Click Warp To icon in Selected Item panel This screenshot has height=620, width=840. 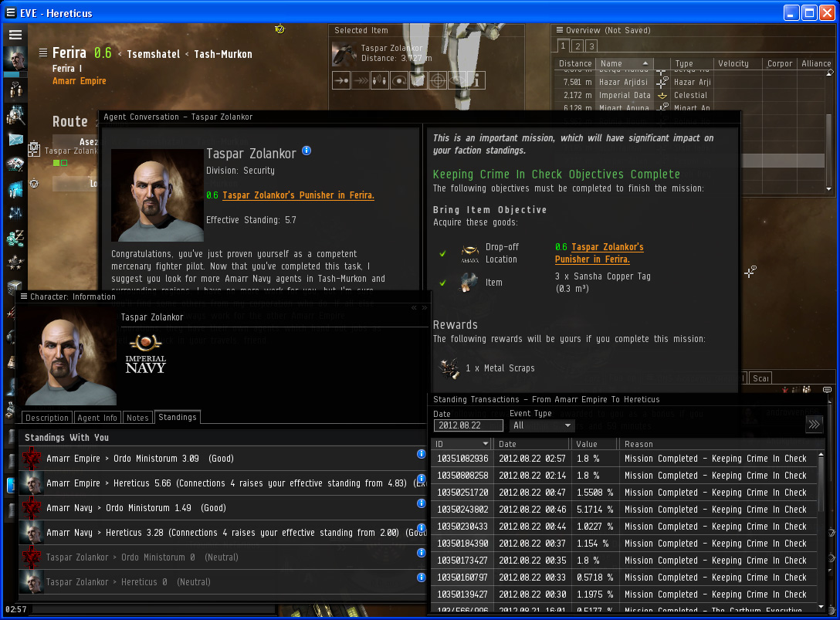tap(361, 80)
